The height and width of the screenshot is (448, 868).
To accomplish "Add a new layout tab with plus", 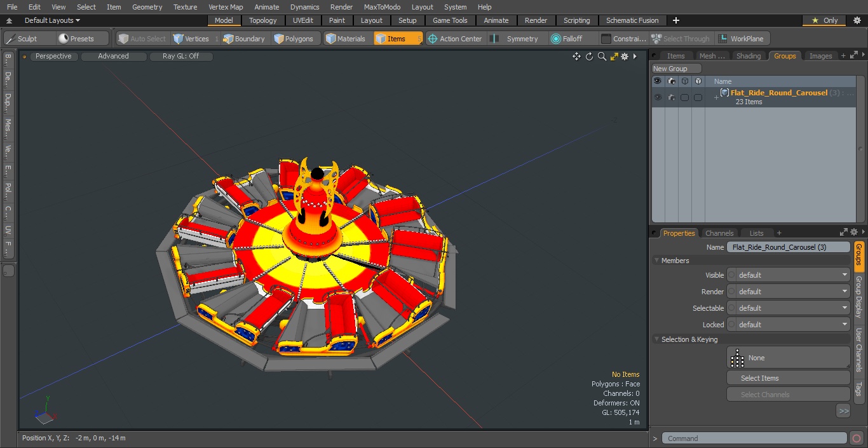I will pyautogui.click(x=675, y=20).
